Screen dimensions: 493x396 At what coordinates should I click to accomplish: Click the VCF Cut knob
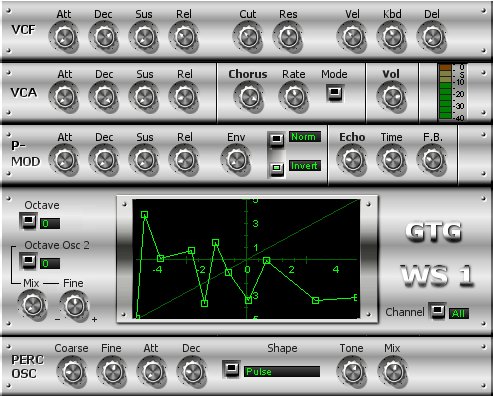click(x=248, y=37)
